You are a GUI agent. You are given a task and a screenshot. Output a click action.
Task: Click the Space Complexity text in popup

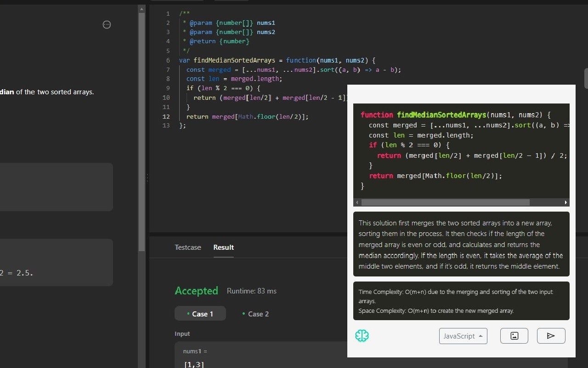coord(436,310)
